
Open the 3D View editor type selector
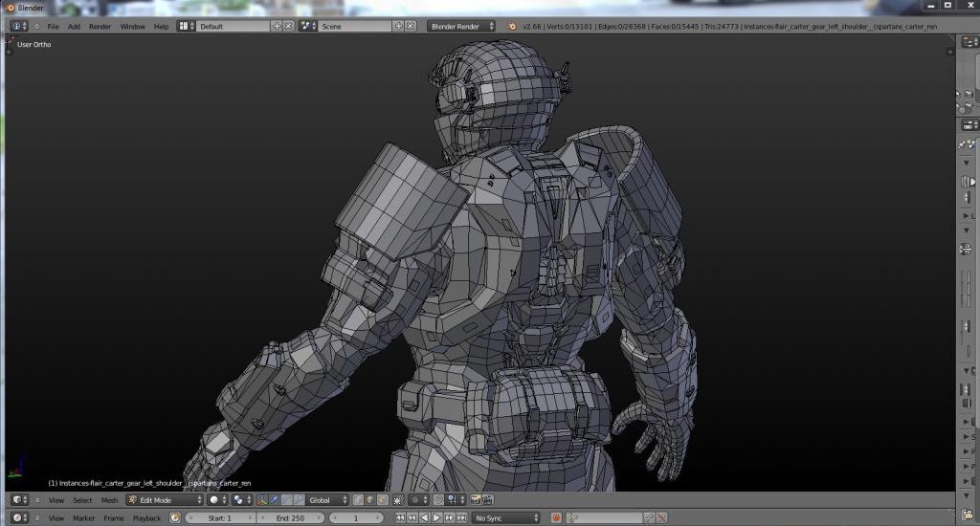pos(19,500)
